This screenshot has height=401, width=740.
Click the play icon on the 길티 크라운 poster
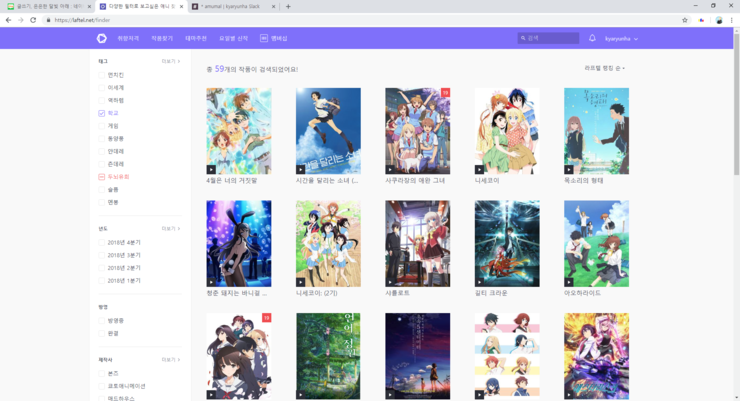(x=479, y=282)
